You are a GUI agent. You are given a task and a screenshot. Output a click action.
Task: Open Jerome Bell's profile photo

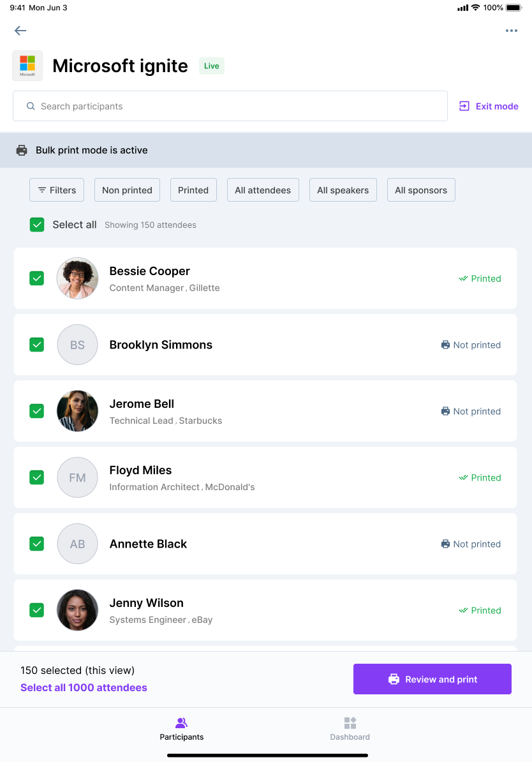(78, 411)
